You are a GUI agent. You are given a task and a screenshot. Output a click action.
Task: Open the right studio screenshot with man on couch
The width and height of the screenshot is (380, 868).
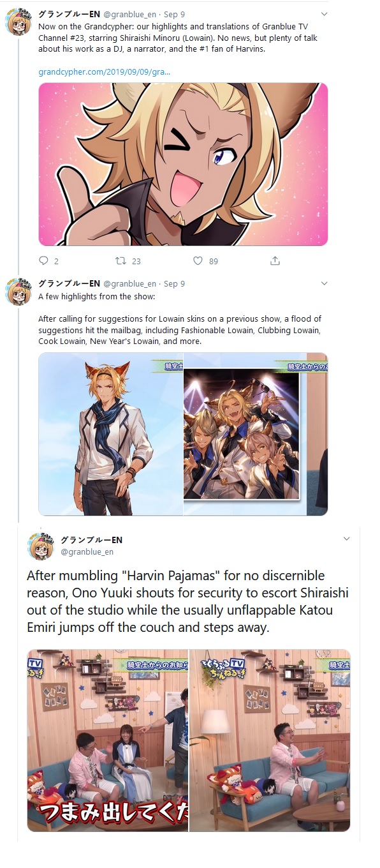pos(270,740)
